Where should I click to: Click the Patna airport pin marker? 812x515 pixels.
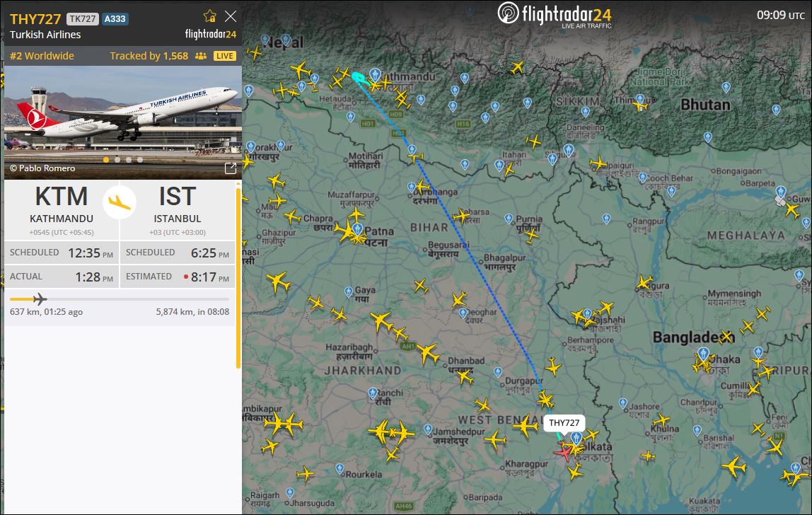(x=357, y=228)
